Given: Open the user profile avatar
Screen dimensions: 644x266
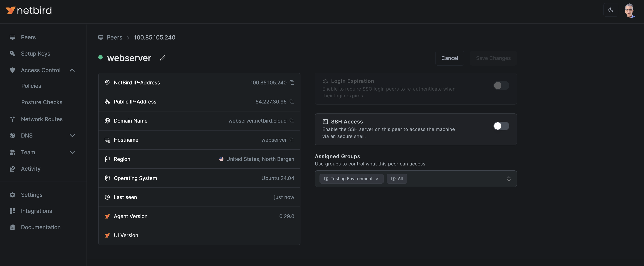Looking at the screenshot, I should coord(629,10).
